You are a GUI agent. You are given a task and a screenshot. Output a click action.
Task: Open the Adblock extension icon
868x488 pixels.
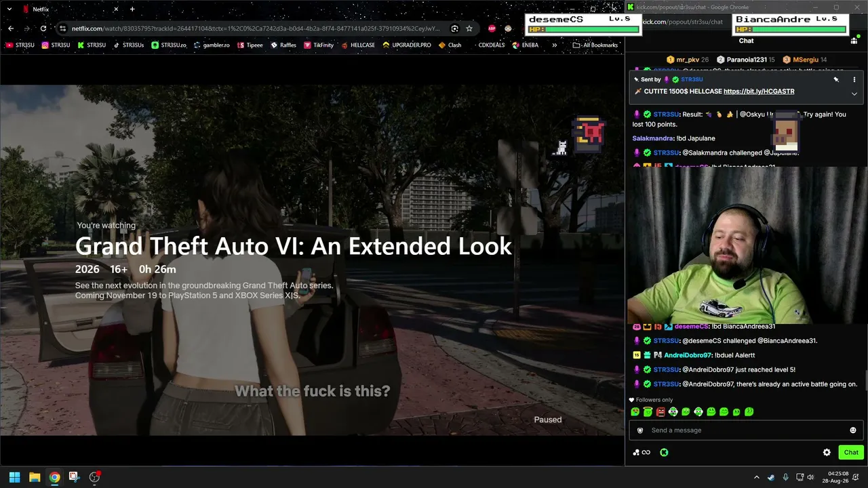492,28
